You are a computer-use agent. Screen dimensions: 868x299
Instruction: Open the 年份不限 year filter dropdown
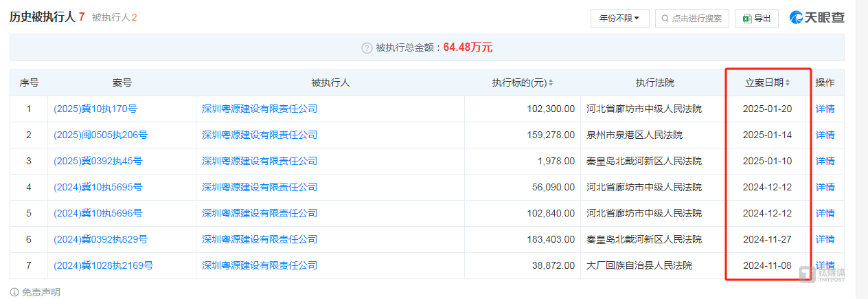pyautogui.click(x=619, y=19)
